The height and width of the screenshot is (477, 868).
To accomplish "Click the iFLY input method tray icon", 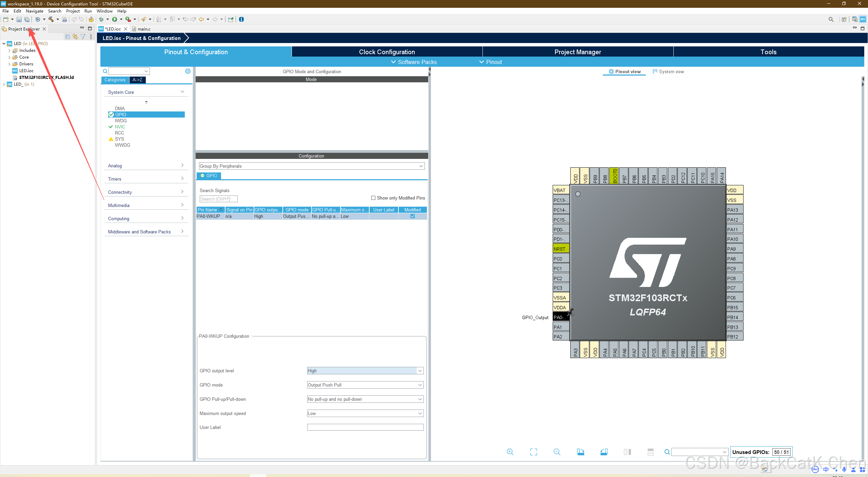I will click(815, 469).
